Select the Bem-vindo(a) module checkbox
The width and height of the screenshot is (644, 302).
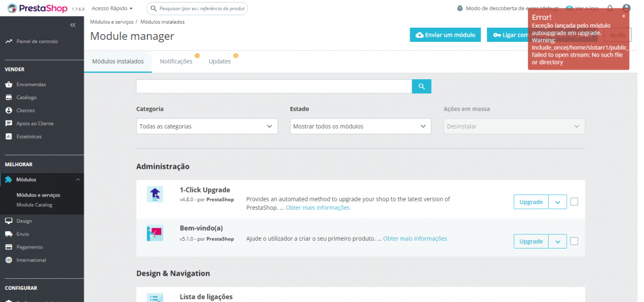point(574,241)
